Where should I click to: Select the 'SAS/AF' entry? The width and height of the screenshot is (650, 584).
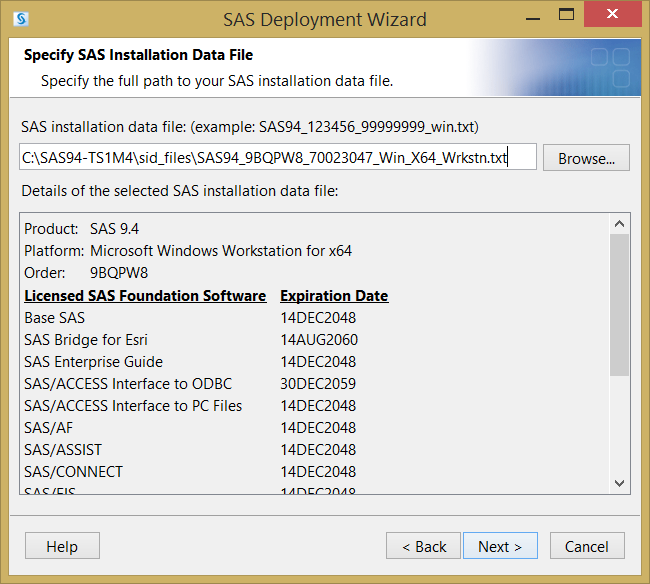click(49, 428)
